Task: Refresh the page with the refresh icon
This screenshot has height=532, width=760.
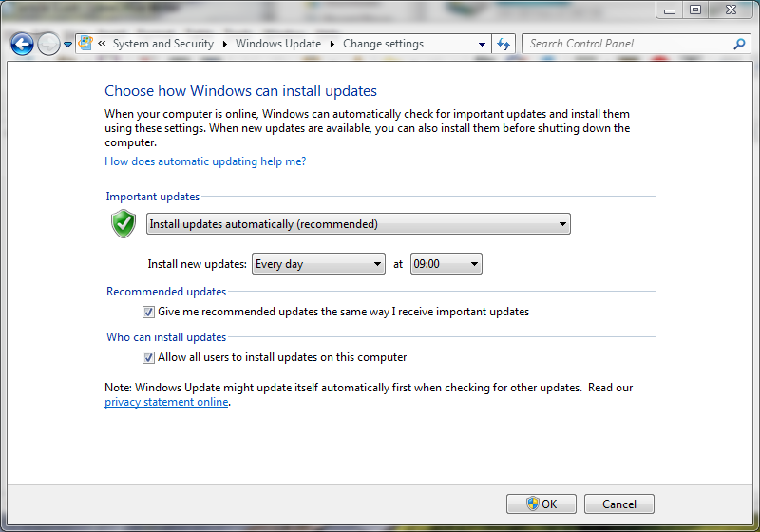Action: click(503, 44)
